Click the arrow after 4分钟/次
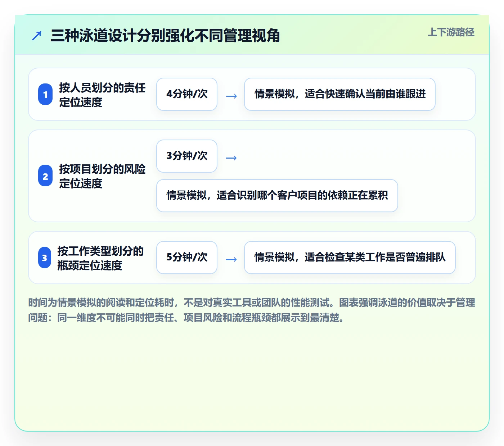Viewport: 504px width, 446px height. (x=231, y=96)
